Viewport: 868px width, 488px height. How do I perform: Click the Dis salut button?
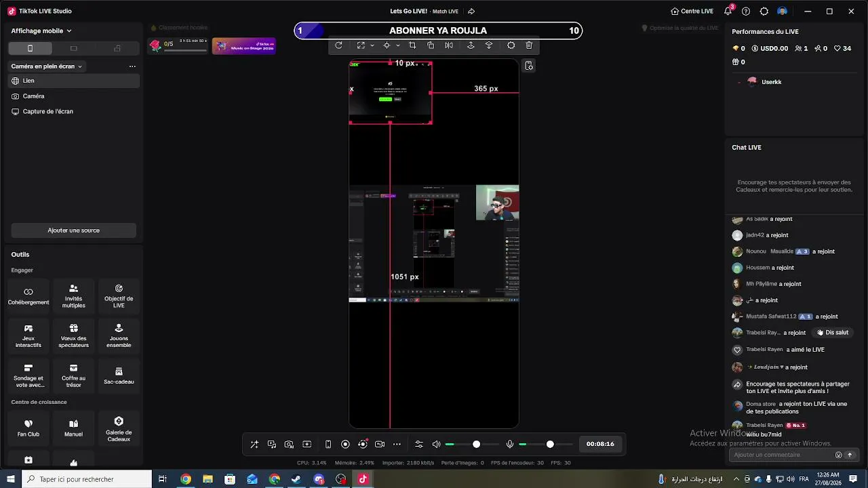(833, 333)
